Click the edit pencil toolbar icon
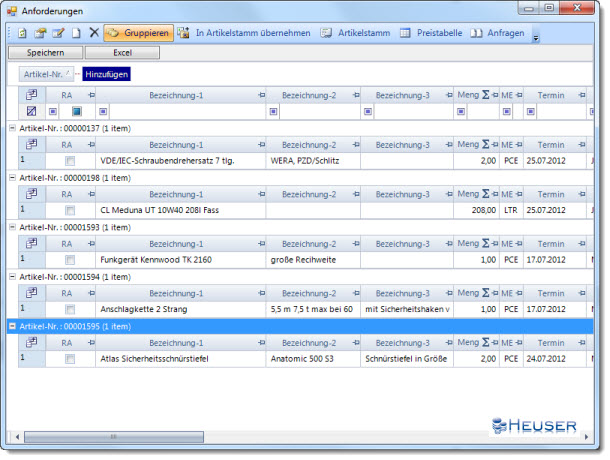This screenshot has width=610, height=460. click(58, 33)
